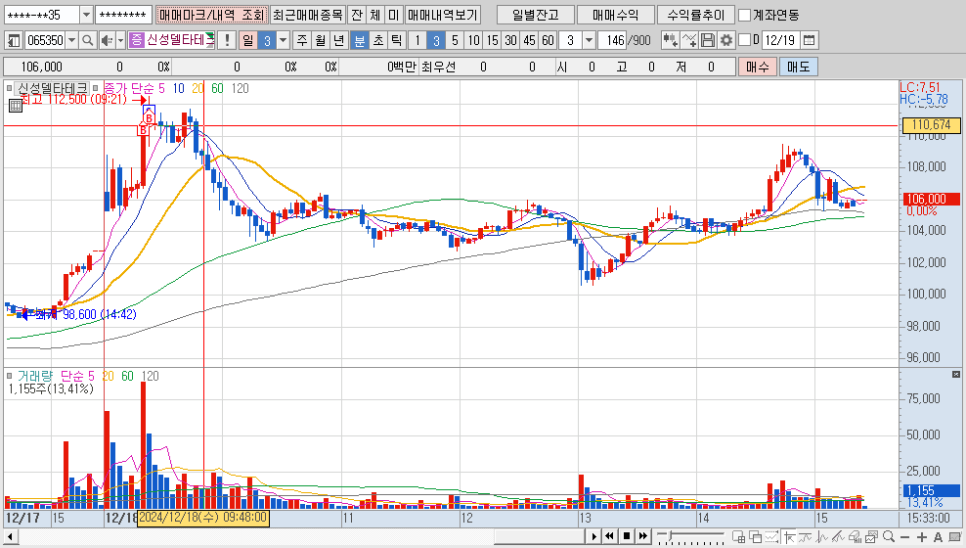Select the 10-minute interval button

473,40
